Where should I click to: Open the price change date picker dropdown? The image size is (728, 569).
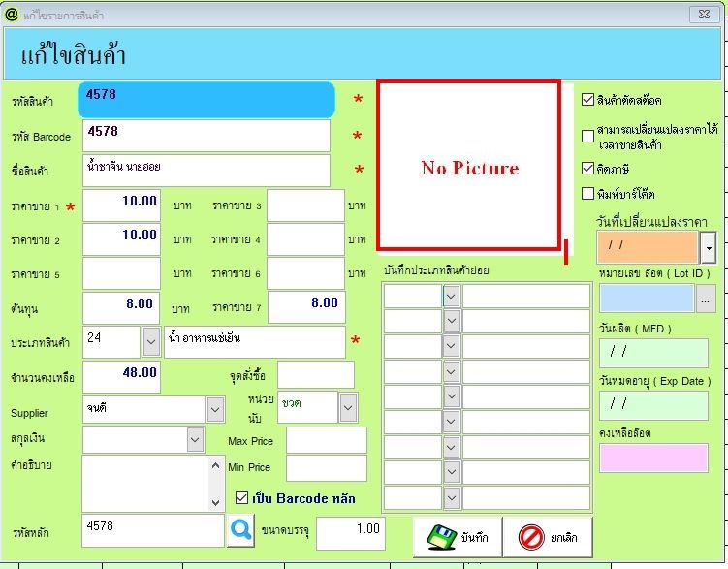(x=708, y=248)
